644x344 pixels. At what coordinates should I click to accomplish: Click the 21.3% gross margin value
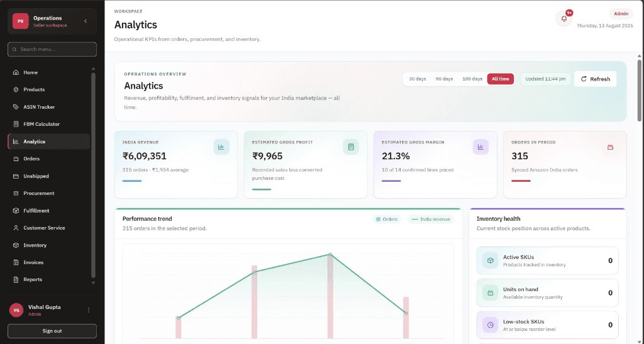pos(396,156)
